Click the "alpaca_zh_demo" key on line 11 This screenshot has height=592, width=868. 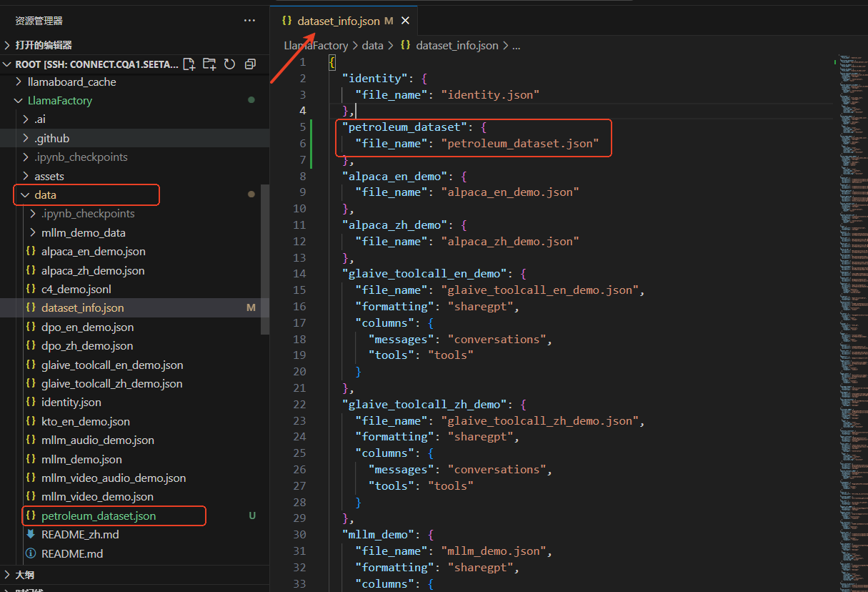394,225
